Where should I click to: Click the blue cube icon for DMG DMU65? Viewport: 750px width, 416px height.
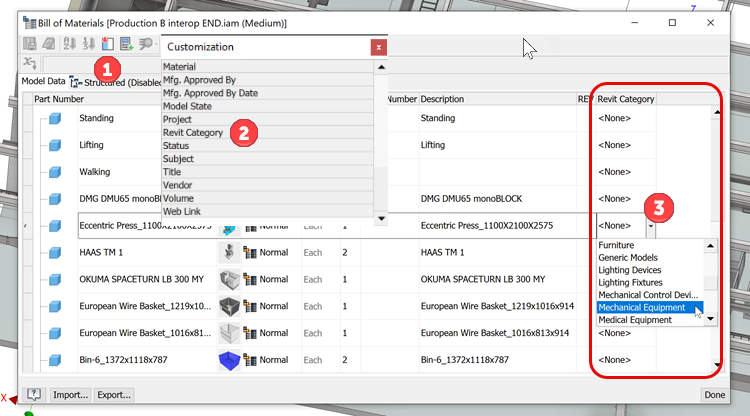click(x=55, y=198)
